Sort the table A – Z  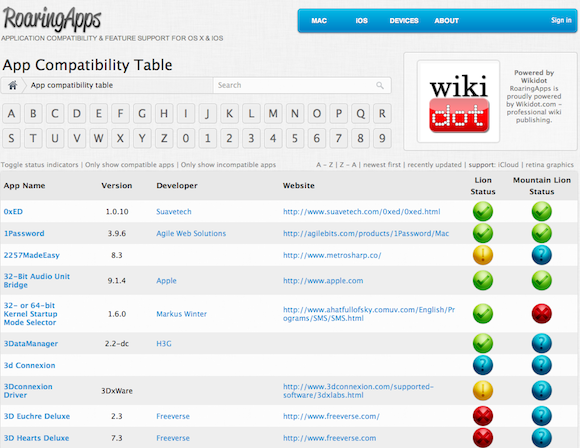(x=324, y=165)
